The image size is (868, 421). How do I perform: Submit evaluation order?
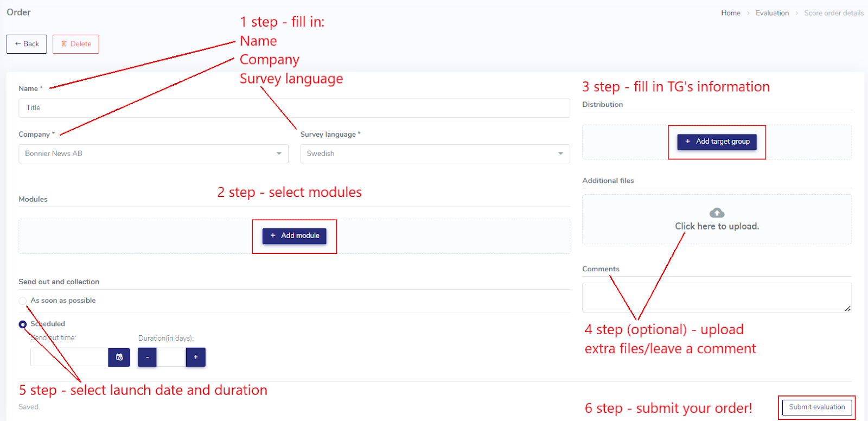coord(817,407)
